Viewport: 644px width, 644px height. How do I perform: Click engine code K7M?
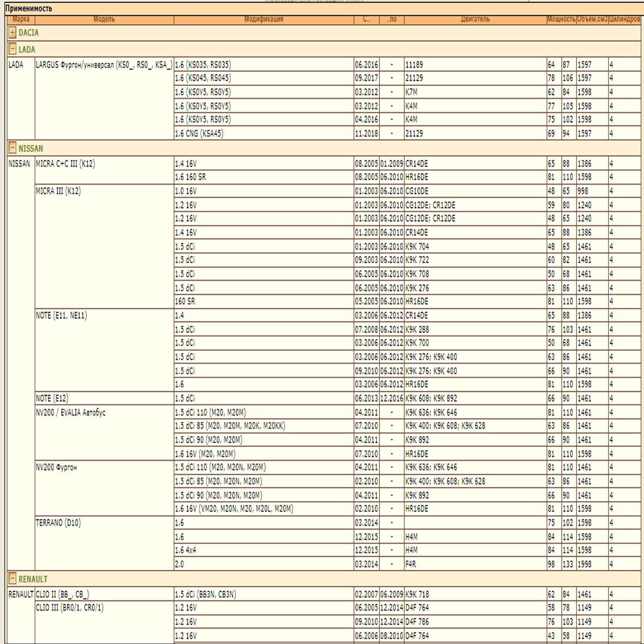[x=411, y=92]
